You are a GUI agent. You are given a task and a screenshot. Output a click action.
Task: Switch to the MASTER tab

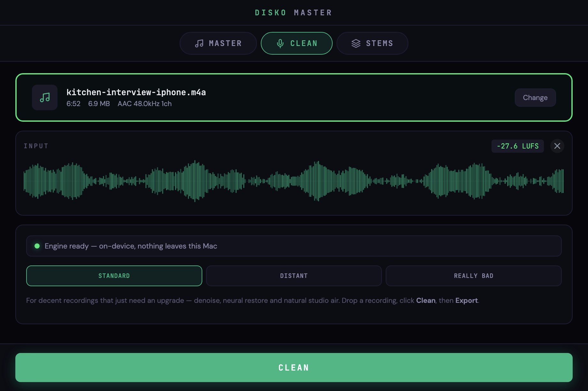click(x=218, y=43)
